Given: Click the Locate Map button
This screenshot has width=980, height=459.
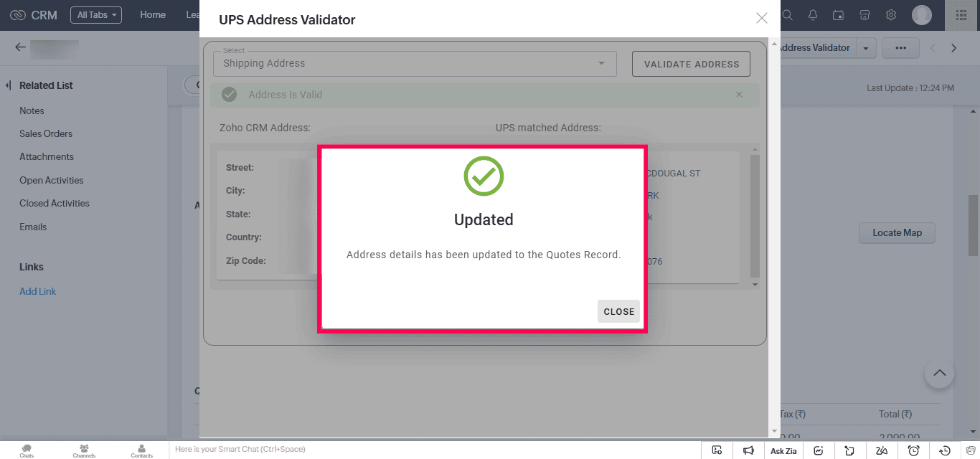Looking at the screenshot, I should coord(897,232).
